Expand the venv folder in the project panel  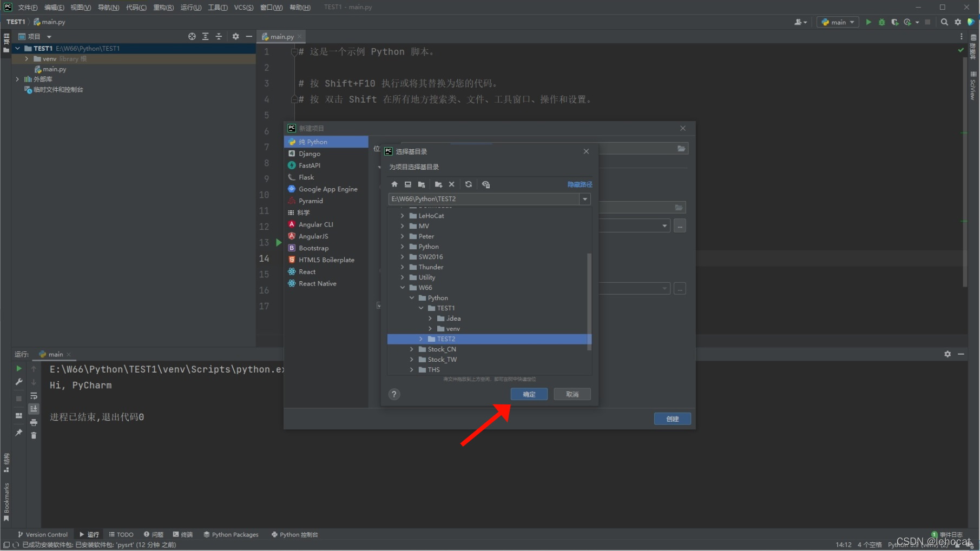pos(27,58)
